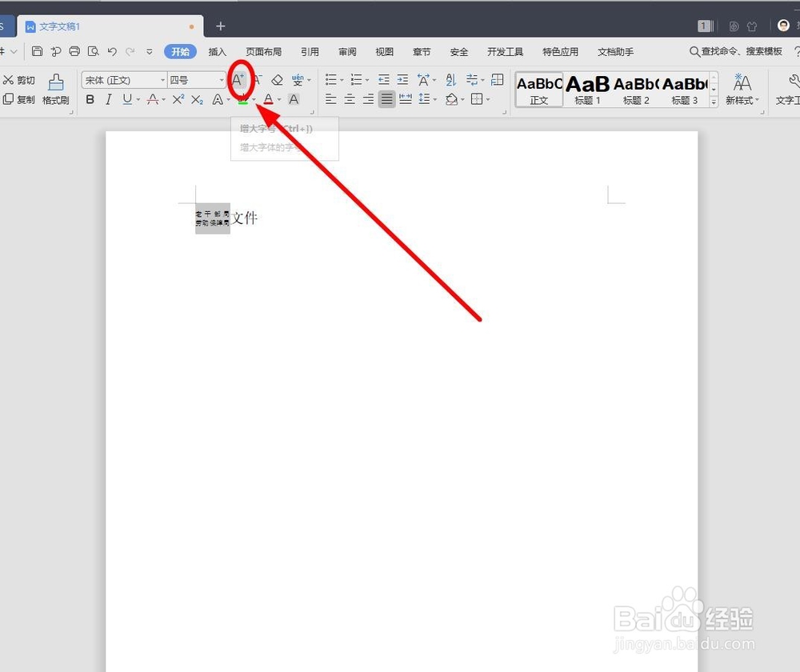Screen dimensions: 800x672
Task: Switch to the 插入 ribbon tab
Action: tap(218, 51)
